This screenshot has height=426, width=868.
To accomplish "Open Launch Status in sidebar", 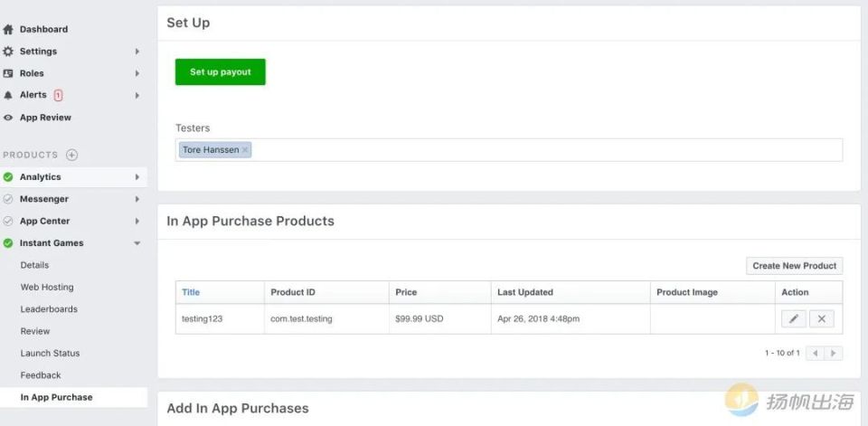I will (50, 353).
